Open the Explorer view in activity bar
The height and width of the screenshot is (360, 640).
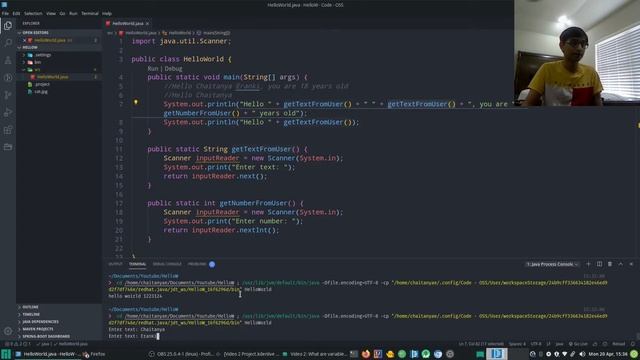pos(8,26)
